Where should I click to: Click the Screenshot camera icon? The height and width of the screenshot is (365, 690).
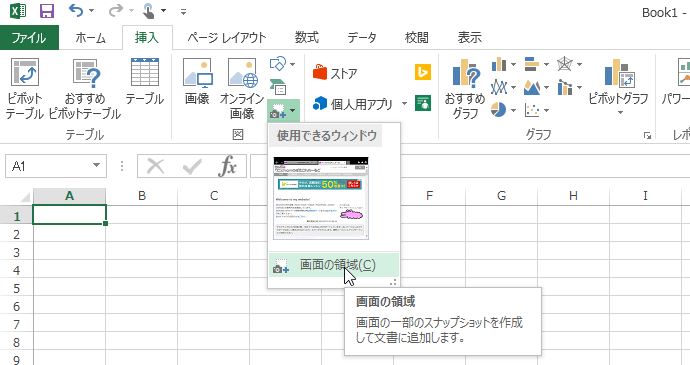coord(278,110)
